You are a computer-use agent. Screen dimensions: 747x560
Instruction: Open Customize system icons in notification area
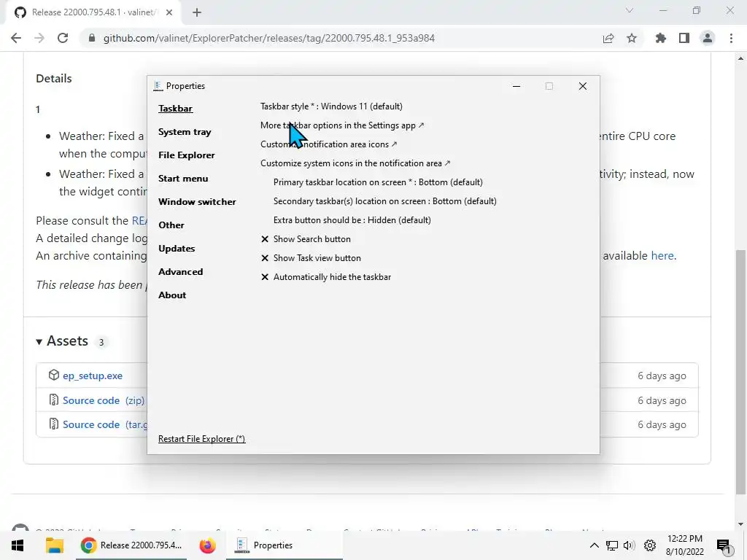pyautogui.click(x=355, y=163)
